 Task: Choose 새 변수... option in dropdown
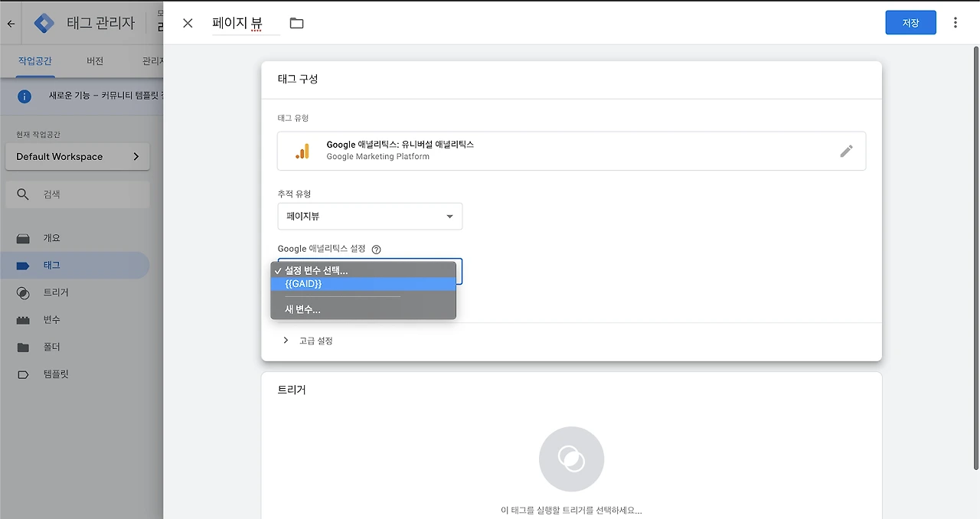tap(363, 309)
